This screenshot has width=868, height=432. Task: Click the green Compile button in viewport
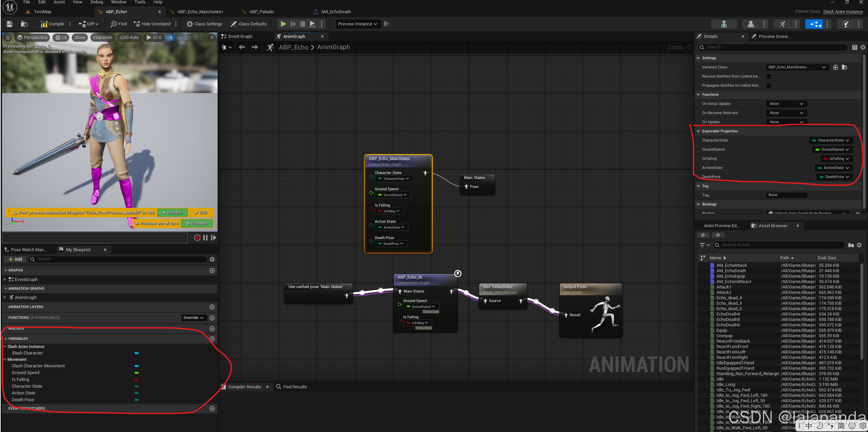click(197, 224)
